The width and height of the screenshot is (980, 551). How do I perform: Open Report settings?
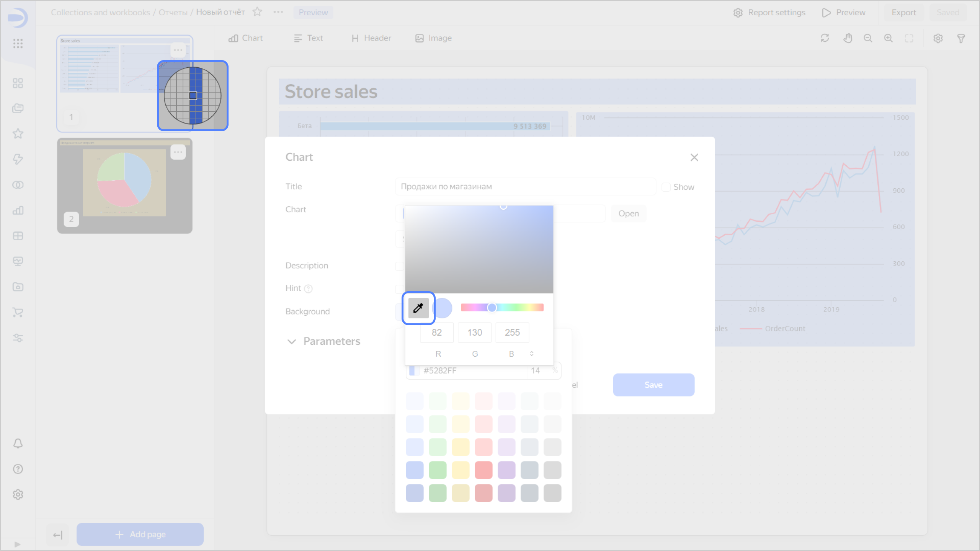(x=769, y=12)
